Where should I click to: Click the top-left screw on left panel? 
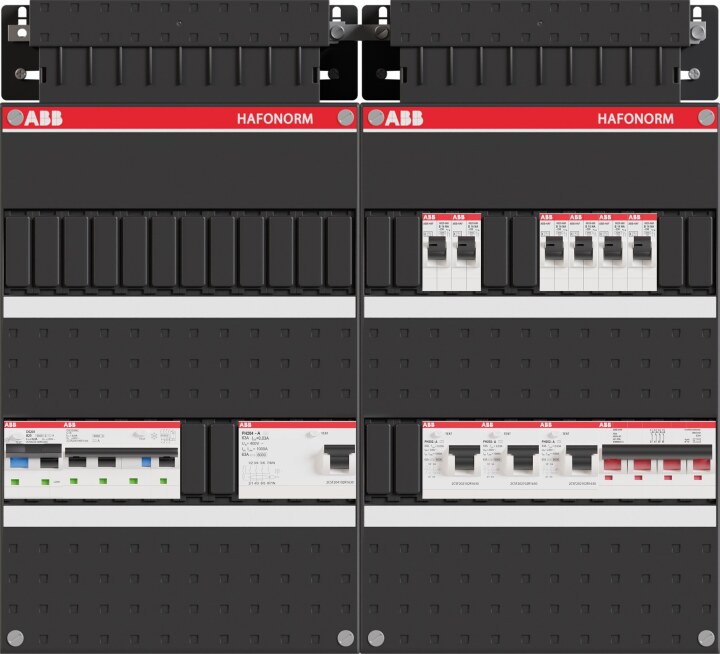[15, 118]
